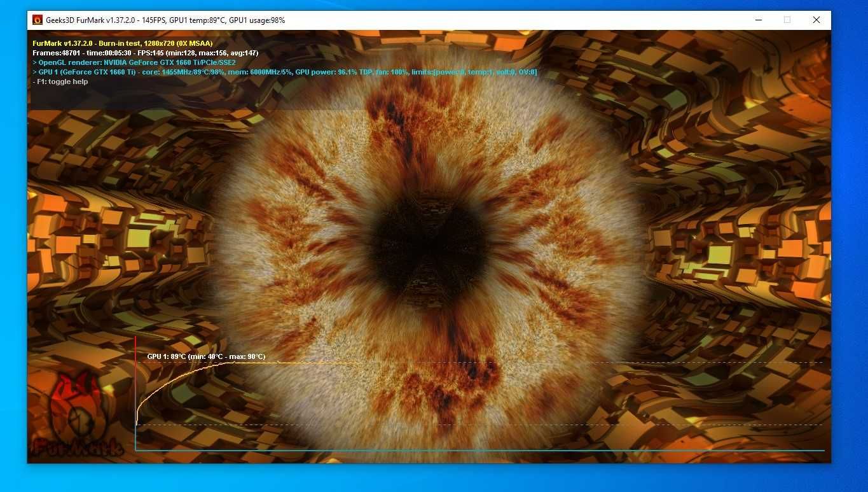
Task: Click the 'OpenGL renderer: NVIDIA GeForce' line
Action: pyautogui.click(x=134, y=62)
